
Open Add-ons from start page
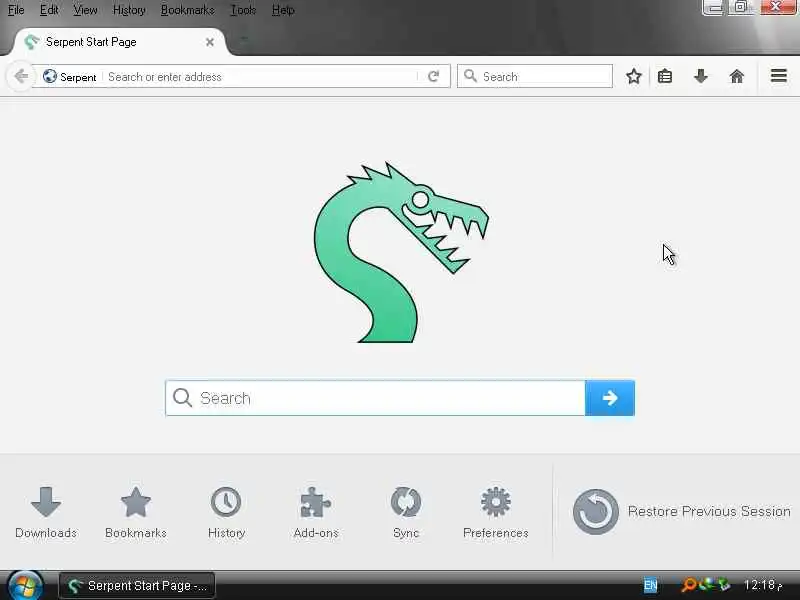tap(316, 512)
